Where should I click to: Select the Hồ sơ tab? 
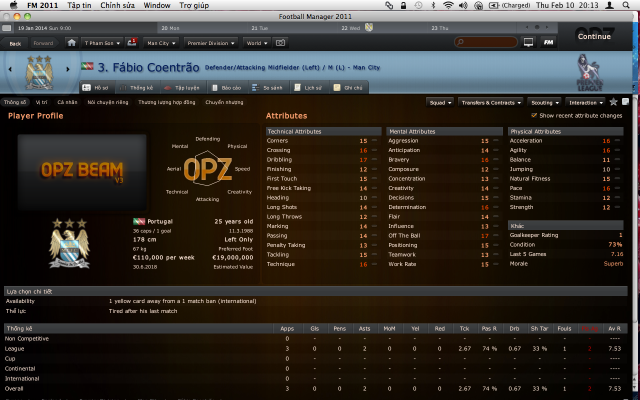point(96,88)
